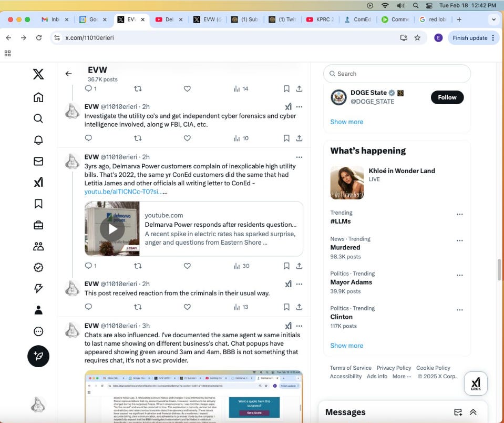
Task: View analytics of the Delmarva post with 30 views
Action: [x=241, y=266]
